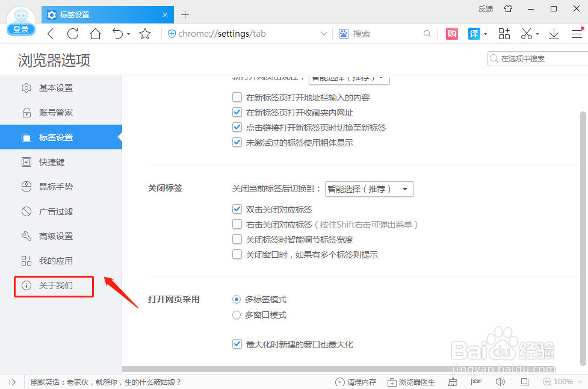Image resolution: width=588 pixels, height=389 pixels.
Task: Click the back navigation arrow
Action: (x=51, y=34)
